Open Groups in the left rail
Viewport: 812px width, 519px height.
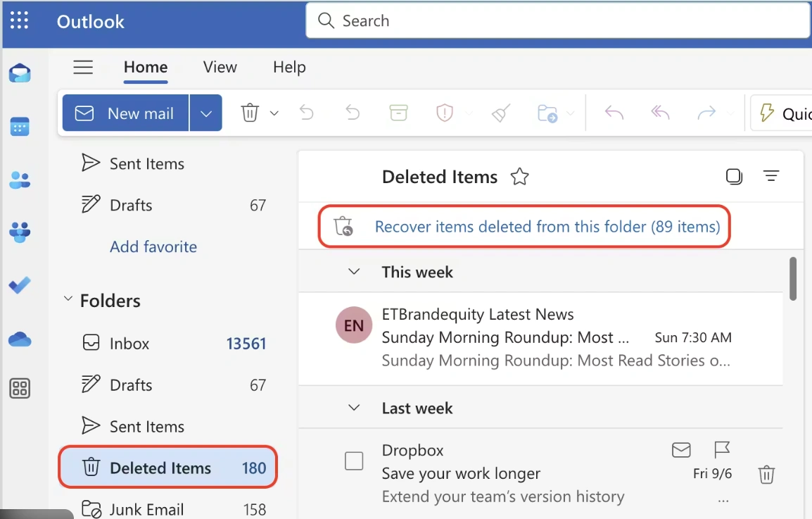point(20,232)
